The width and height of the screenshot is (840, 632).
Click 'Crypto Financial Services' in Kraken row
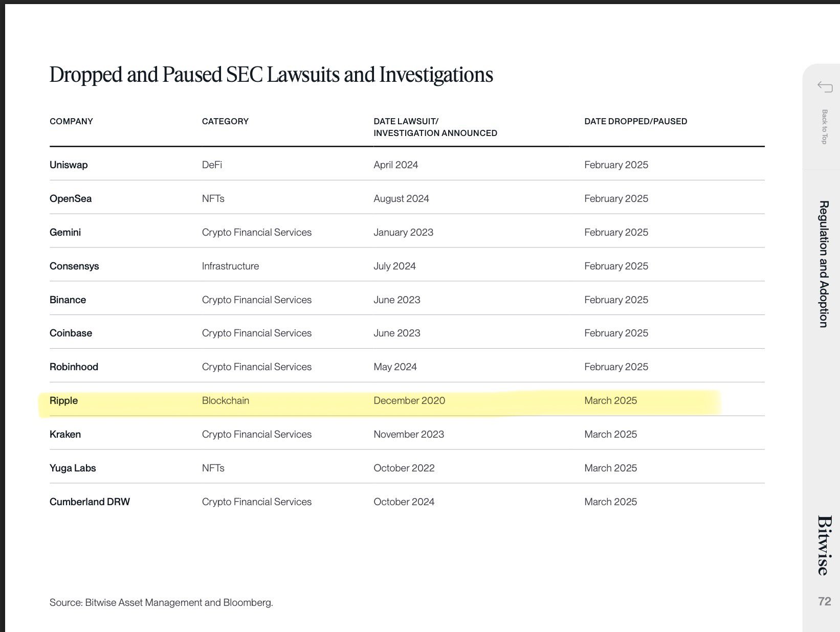click(x=256, y=434)
